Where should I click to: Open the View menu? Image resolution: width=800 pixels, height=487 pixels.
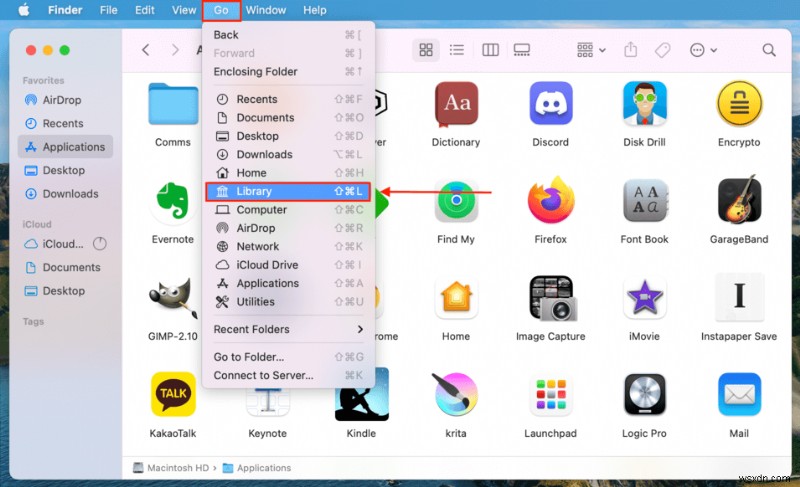[x=184, y=10]
